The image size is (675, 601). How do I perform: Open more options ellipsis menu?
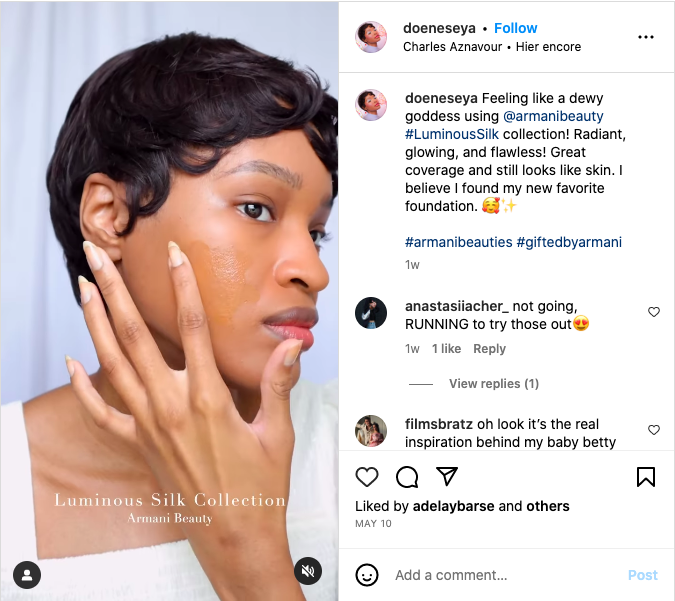[x=646, y=37]
